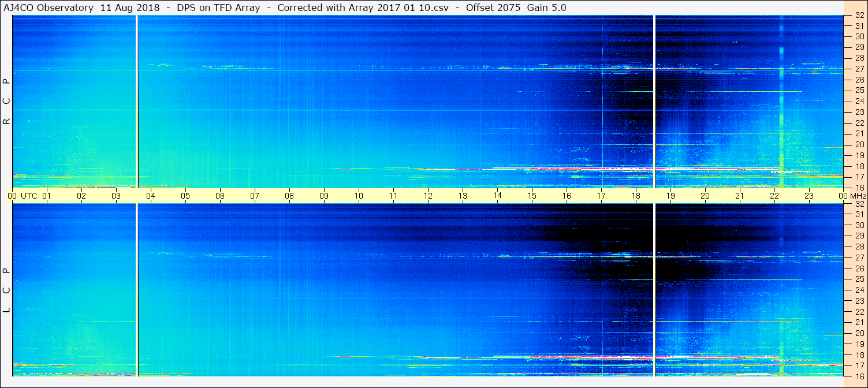
Task: Select the "15" hour tick on the time axis
Action: 532,196
